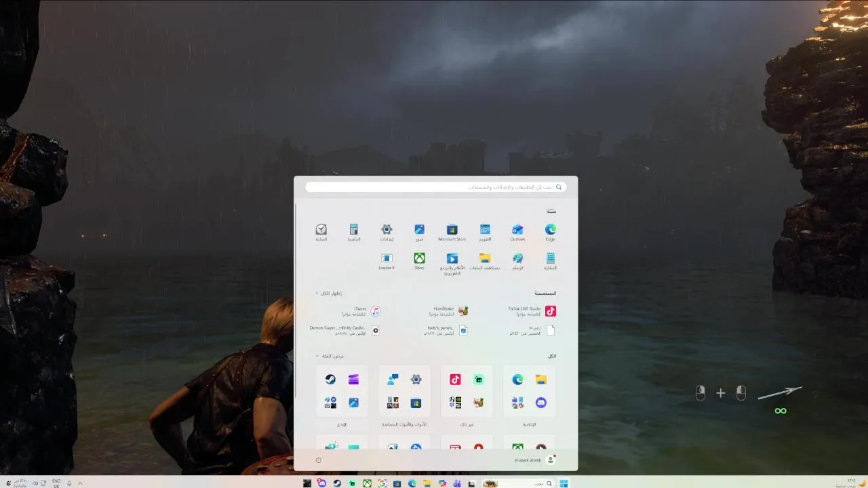868x488 pixels.
Task: Open pinned Paint (الرسام) app
Action: (x=517, y=262)
